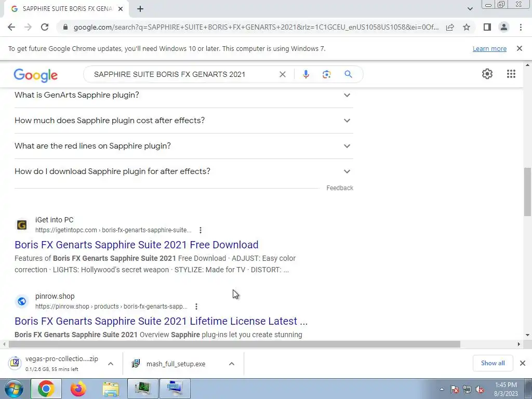Click into the Google search input field

point(183,74)
